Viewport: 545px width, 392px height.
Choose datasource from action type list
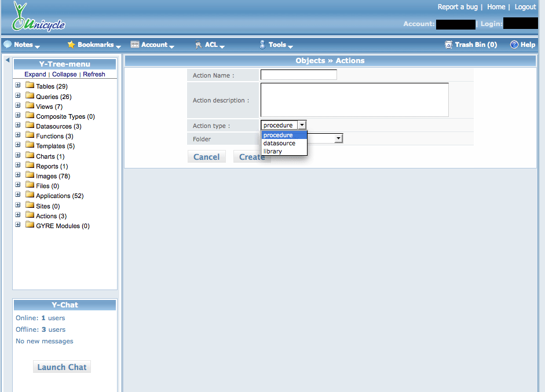pos(279,143)
